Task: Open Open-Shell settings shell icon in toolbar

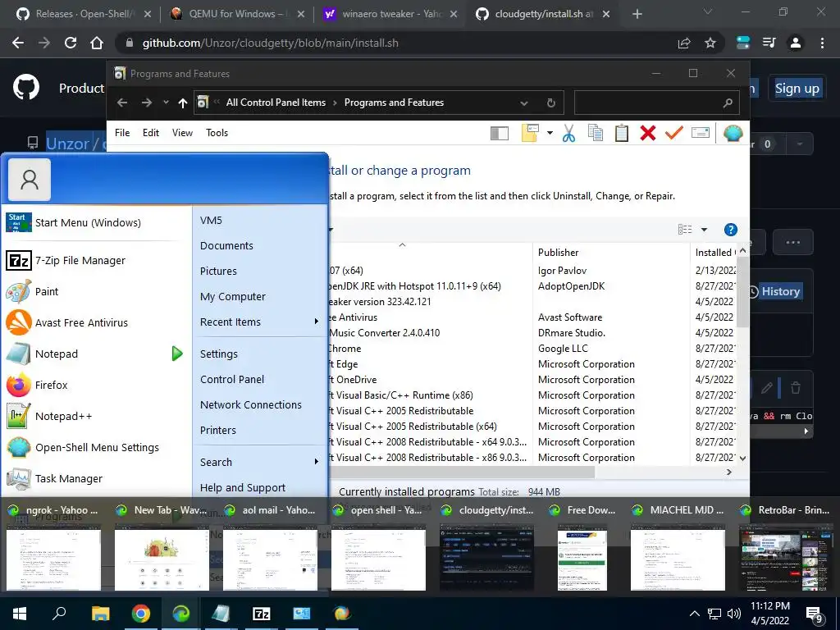Action: point(733,133)
